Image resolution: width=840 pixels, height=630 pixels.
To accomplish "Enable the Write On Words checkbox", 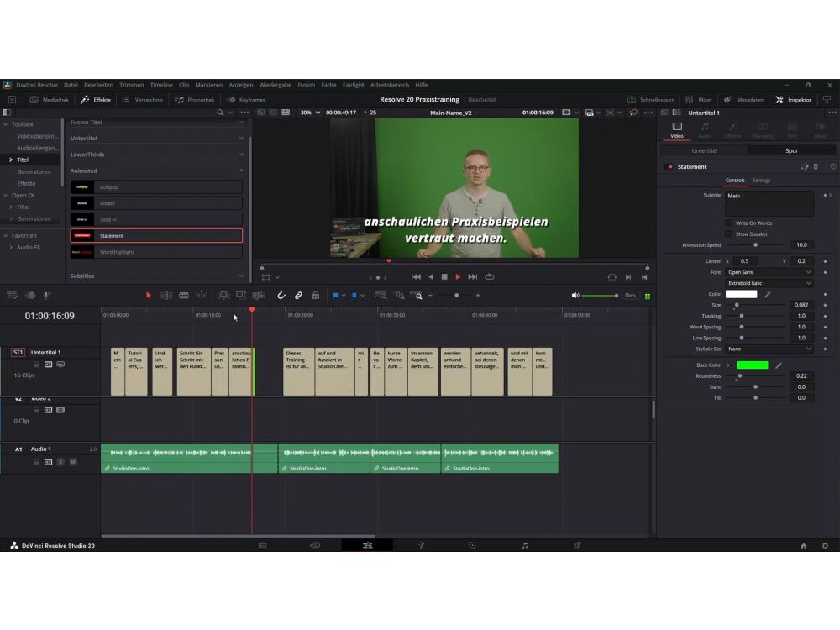I will click(x=728, y=223).
